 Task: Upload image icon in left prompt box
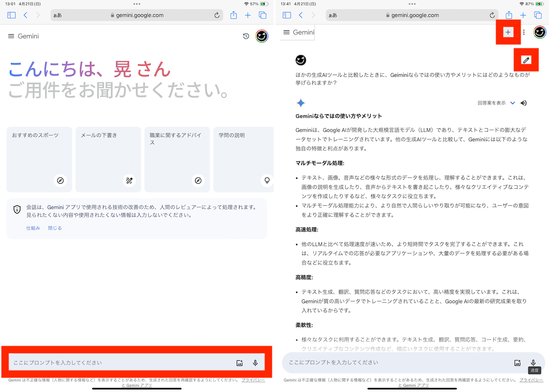click(240, 363)
